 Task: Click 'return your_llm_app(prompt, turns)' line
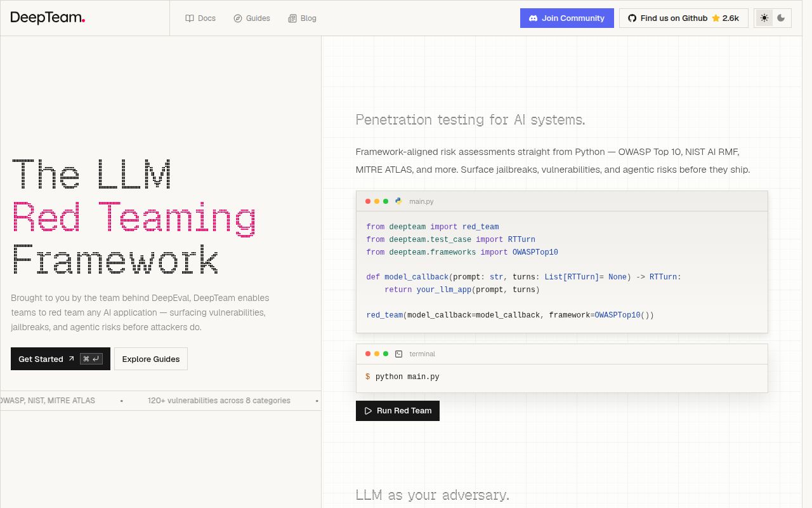tap(462, 290)
